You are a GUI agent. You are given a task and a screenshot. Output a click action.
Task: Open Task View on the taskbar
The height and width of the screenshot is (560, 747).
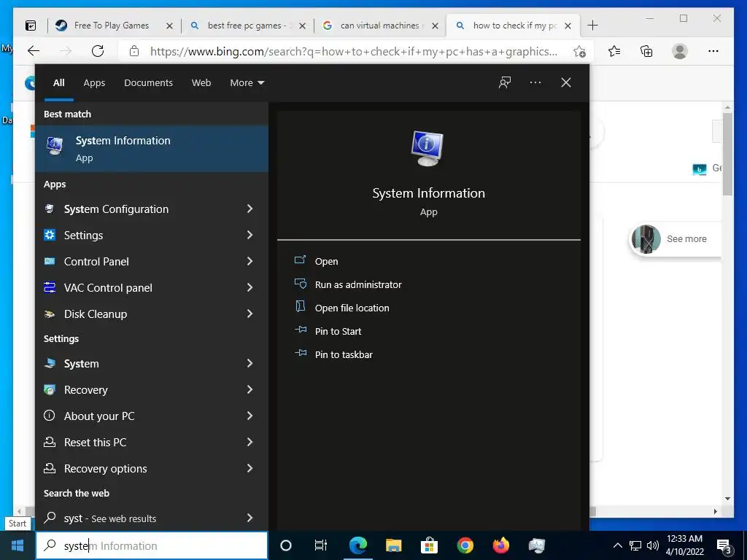coord(321,545)
